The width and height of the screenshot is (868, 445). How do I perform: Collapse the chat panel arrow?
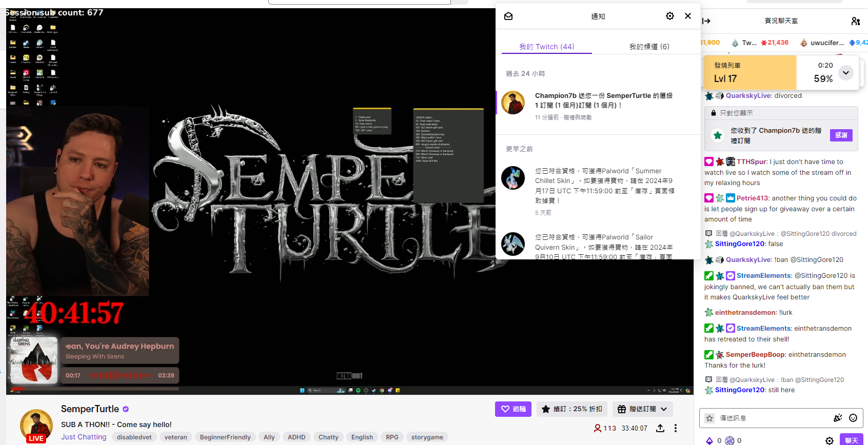[x=706, y=21]
